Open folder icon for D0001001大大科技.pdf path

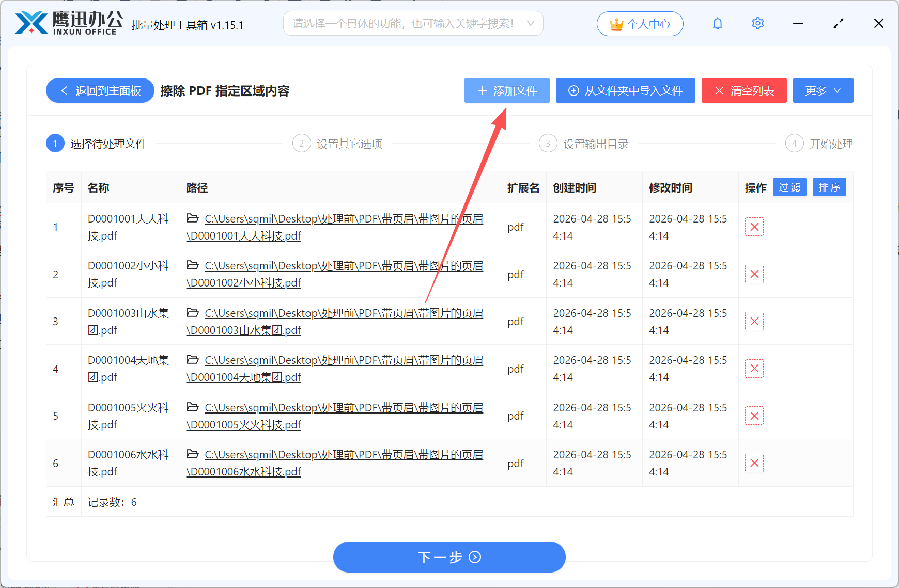pos(193,218)
